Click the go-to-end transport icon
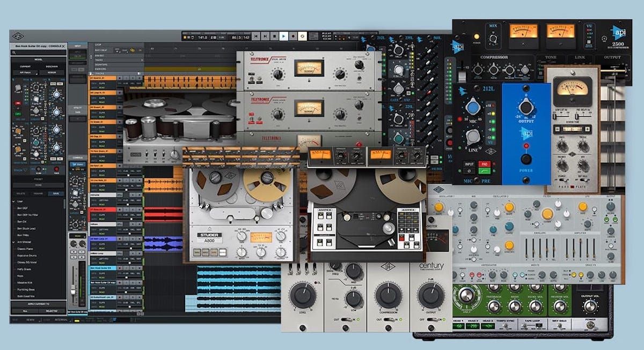Screen dimensions: 644x350 pyautogui.click(x=265, y=36)
